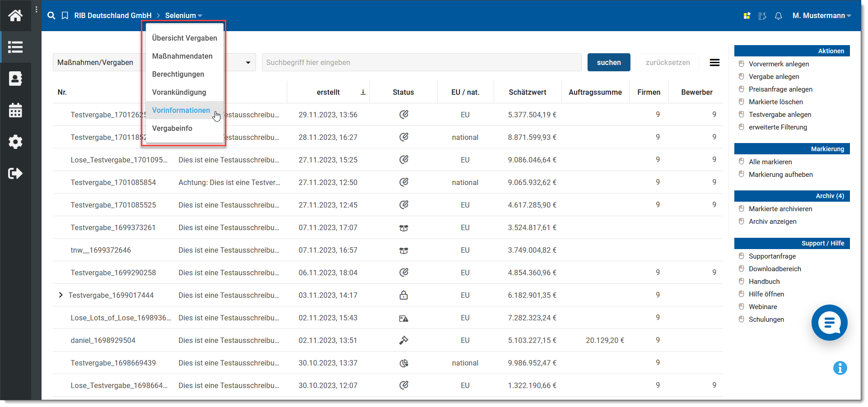
Task: Open the yellow apps grid icon
Action: [747, 16]
